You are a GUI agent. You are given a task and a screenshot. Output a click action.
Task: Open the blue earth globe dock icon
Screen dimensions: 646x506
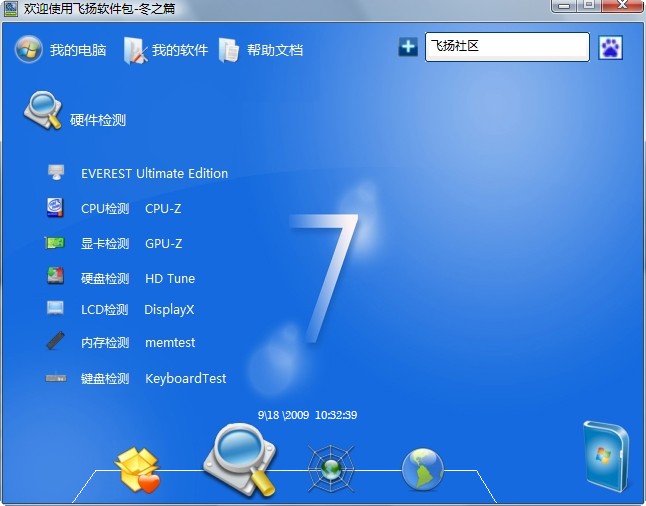(x=423, y=470)
